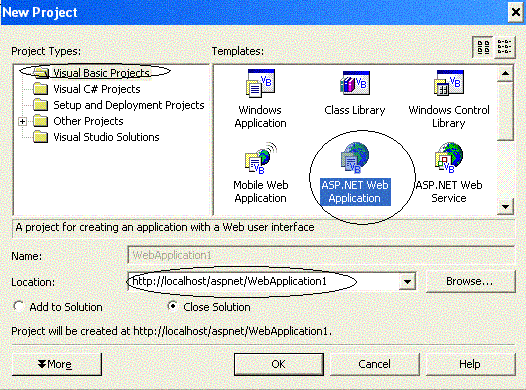Click the templates list scroll up arrow
This screenshot has width=526, height=390.
tap(506, 73)
